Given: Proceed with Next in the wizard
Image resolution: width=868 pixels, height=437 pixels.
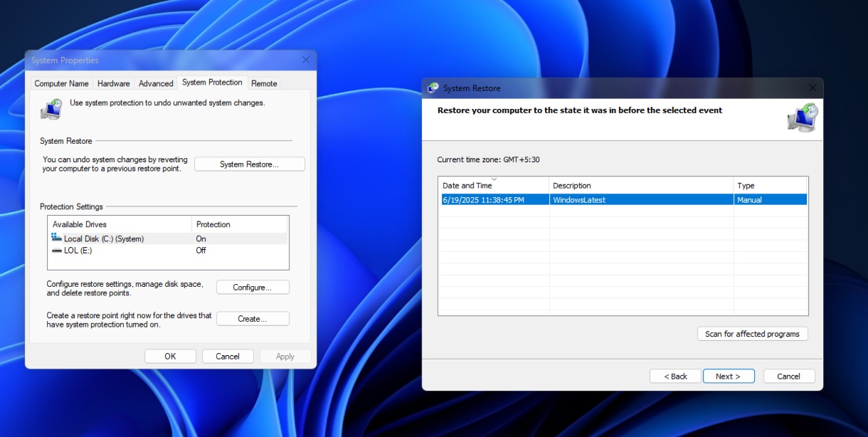Looking at the screenshot, I should pos(729,376).
